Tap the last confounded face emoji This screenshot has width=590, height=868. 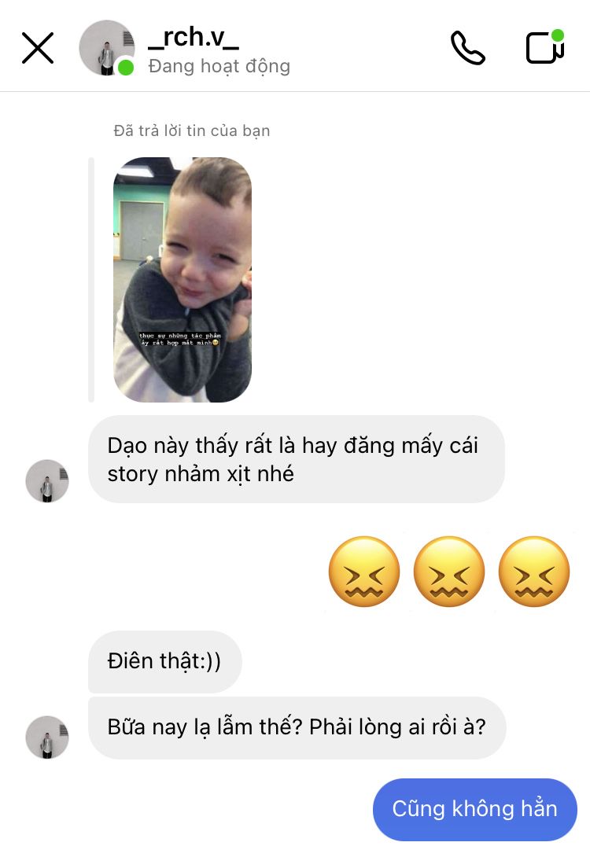[x=534, y=572]
